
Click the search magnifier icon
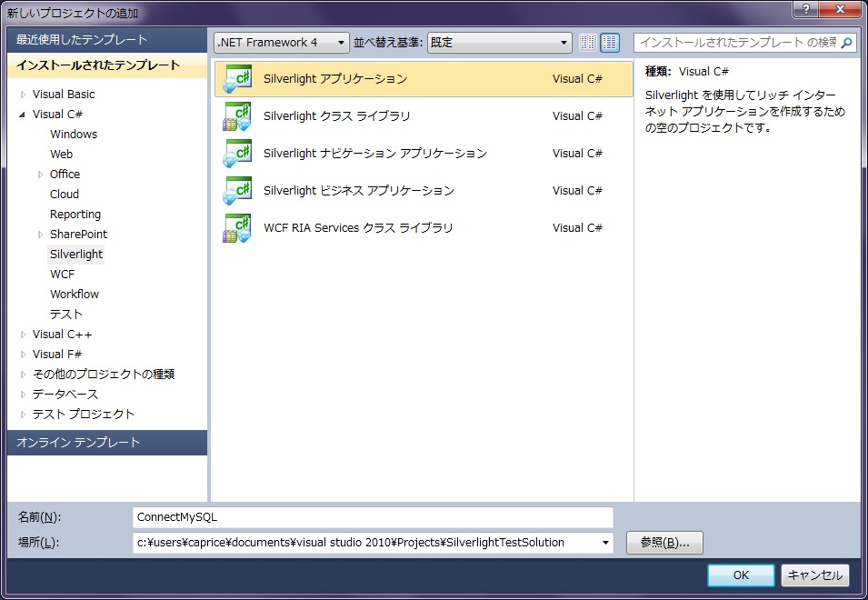click(846, 43)
